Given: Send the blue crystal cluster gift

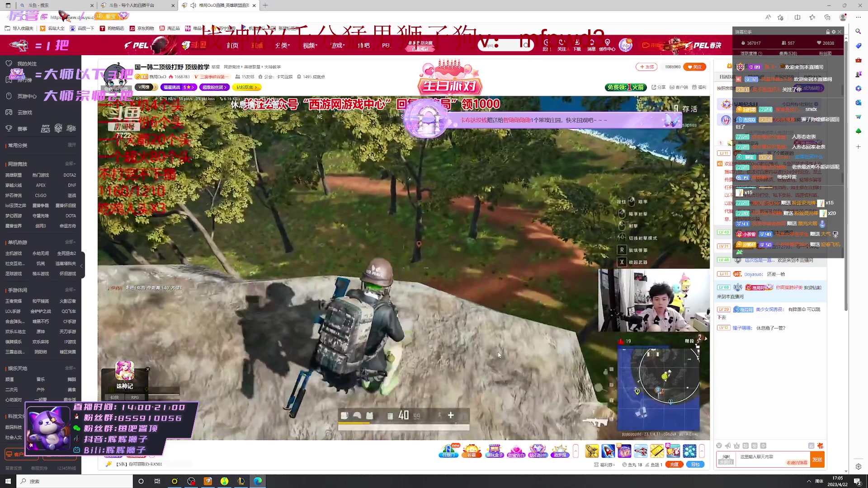Looking at the screenshot, I should coord(689,451).
